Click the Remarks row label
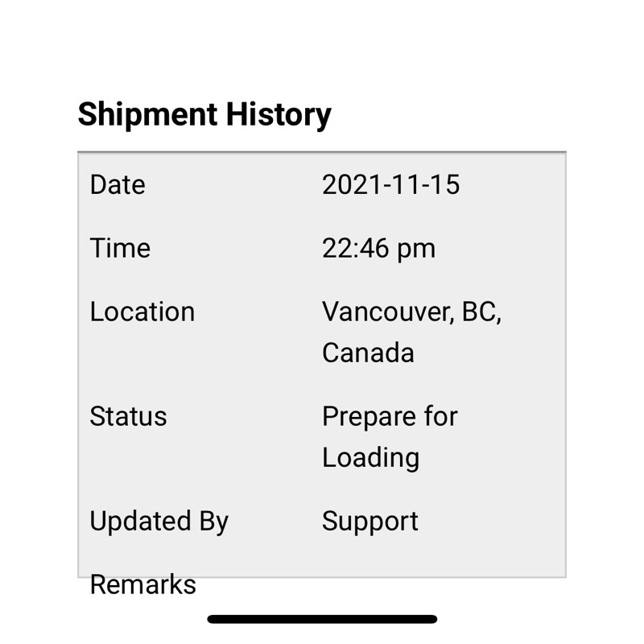644x644 pixels. [142, 584]
